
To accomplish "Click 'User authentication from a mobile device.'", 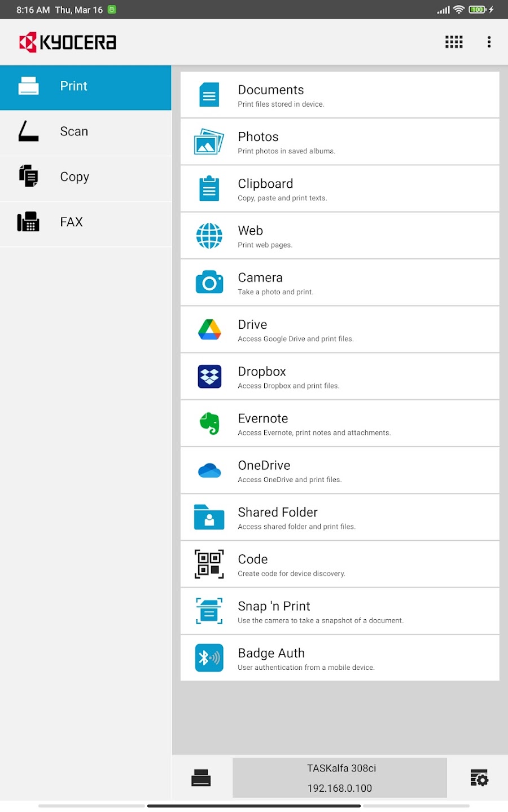I will pos(306,668).
